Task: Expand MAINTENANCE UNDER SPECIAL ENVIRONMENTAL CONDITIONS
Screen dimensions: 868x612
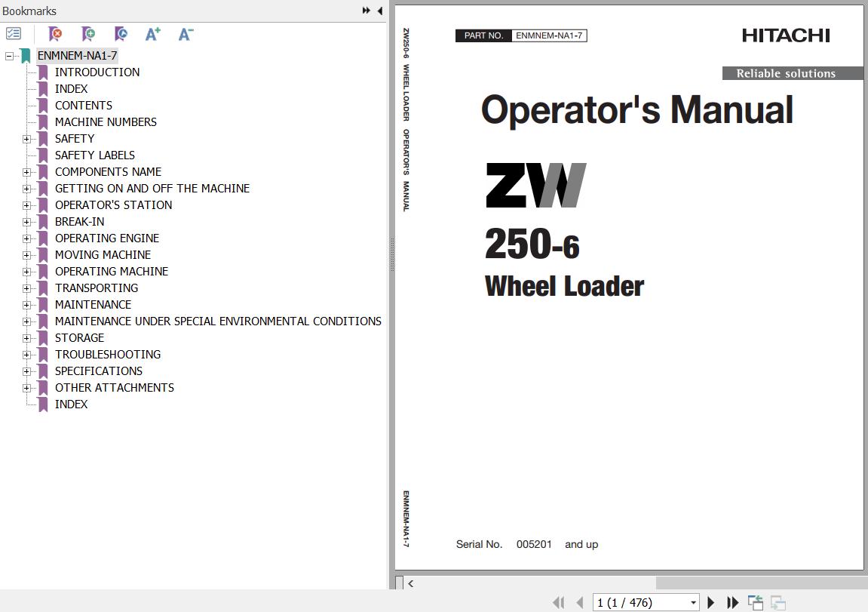Action: (26, 321)
